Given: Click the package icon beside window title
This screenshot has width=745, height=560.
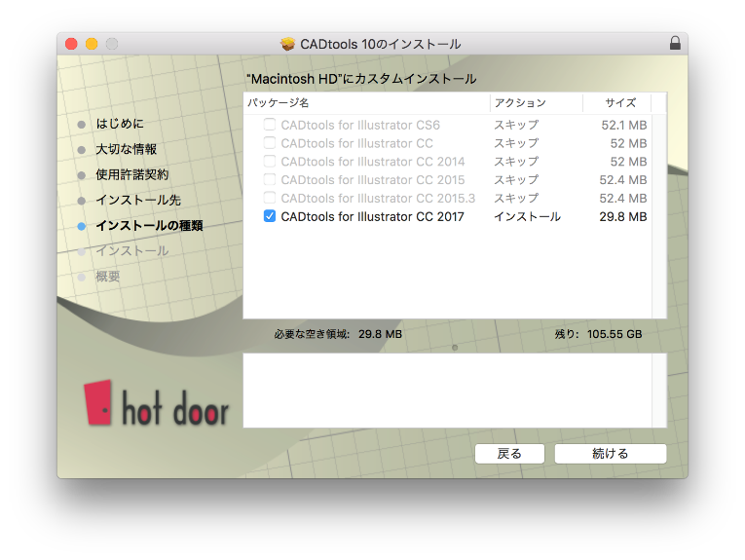Looking at the screenshot, I should tap(287, 44).
